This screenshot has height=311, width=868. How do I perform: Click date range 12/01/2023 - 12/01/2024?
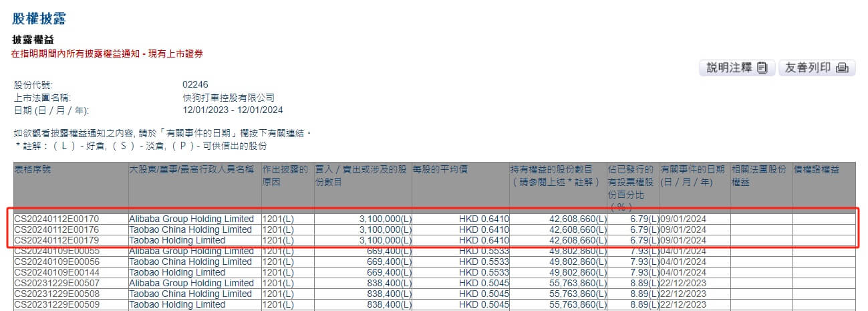[233, 110]
